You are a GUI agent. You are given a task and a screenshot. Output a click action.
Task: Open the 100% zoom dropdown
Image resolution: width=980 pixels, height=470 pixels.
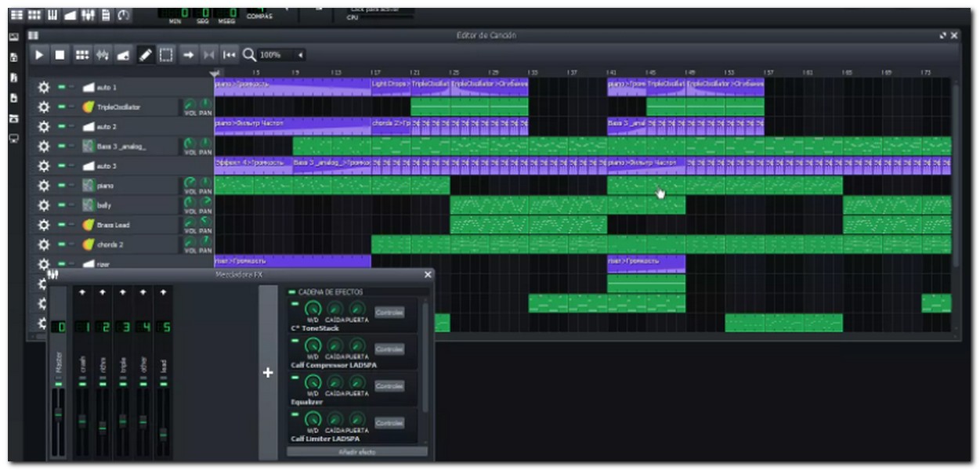[301, 55]
